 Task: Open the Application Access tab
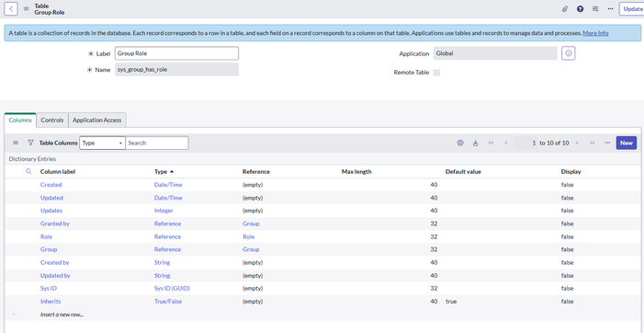click(97, 120)
